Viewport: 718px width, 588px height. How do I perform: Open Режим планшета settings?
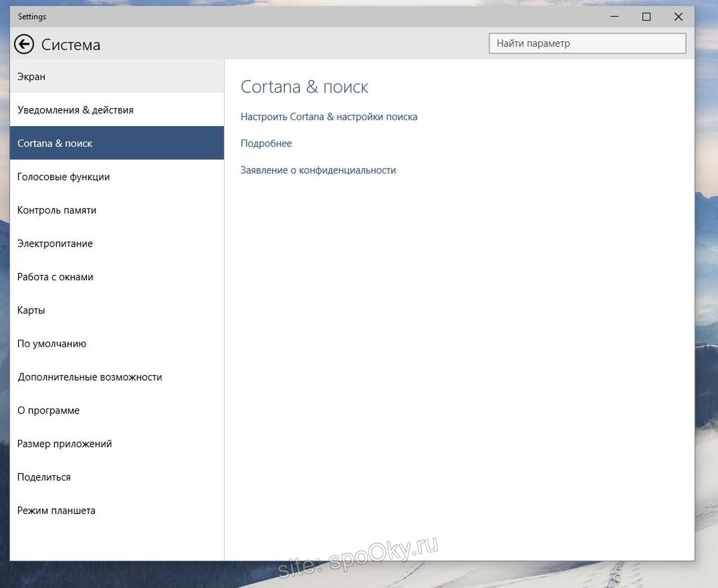pos(117,510)
